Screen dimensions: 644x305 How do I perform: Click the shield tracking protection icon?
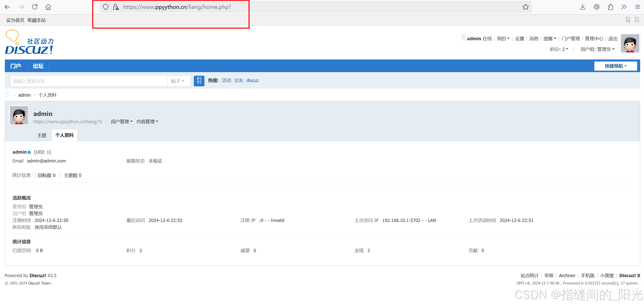click(106, 7)
